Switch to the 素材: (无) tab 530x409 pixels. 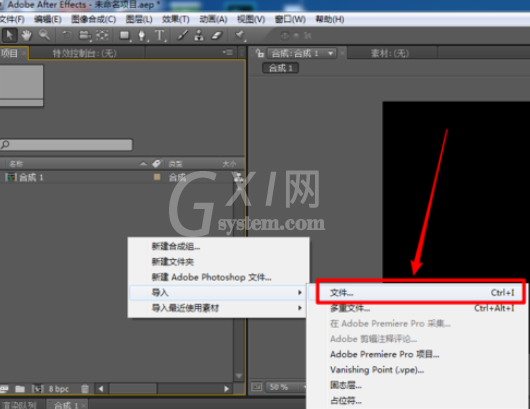[x=390, y=53]
